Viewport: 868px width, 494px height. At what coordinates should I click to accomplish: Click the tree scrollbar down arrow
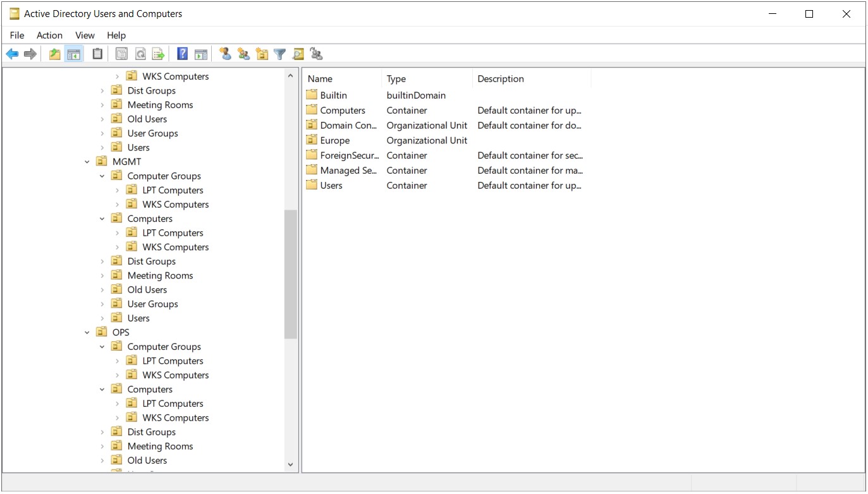coord(291,464)
